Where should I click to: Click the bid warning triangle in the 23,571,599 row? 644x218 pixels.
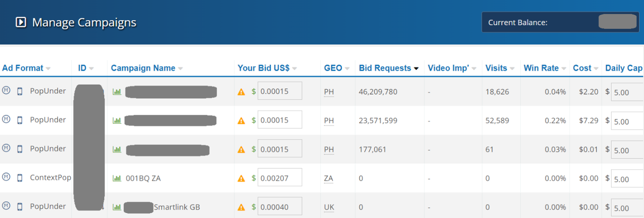click(x=241, y=121)
